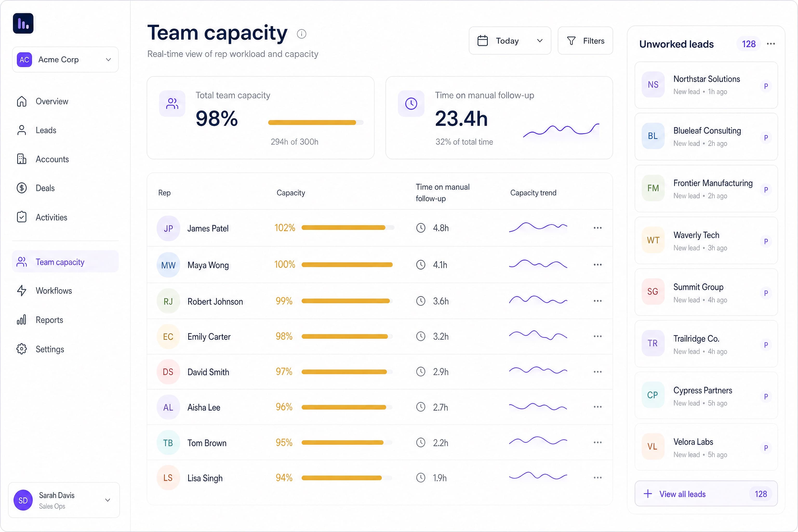Click the clock icon in manual follow-up card
The width and height of the screenshot is (798, 532).
[411, 103]
